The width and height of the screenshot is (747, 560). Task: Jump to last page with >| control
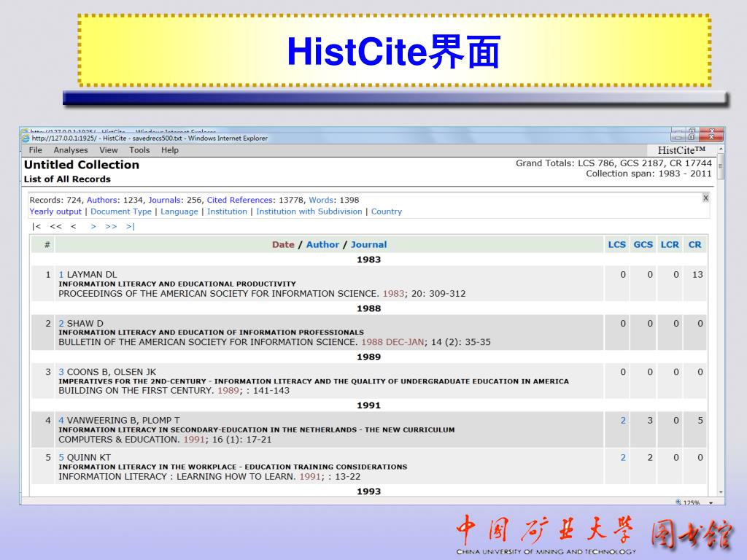131,227
